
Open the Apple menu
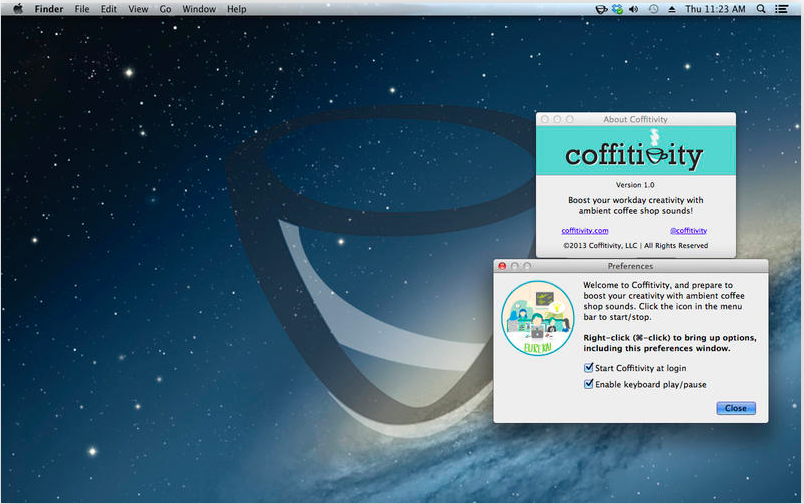[18, 9]
